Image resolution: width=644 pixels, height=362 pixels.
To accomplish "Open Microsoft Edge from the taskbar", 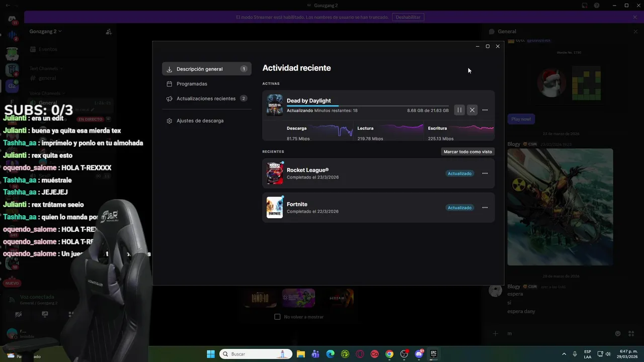I will pos(330,354).
